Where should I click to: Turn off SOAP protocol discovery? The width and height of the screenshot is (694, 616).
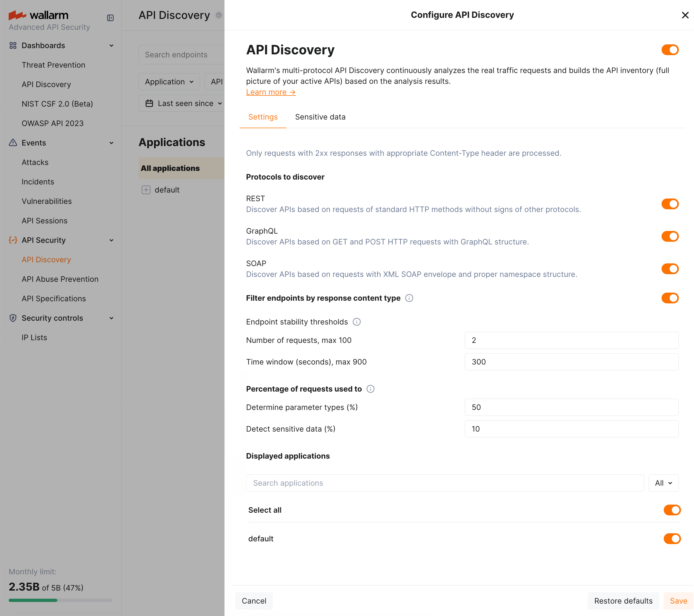pyautogui.click(x=670, y=269)
